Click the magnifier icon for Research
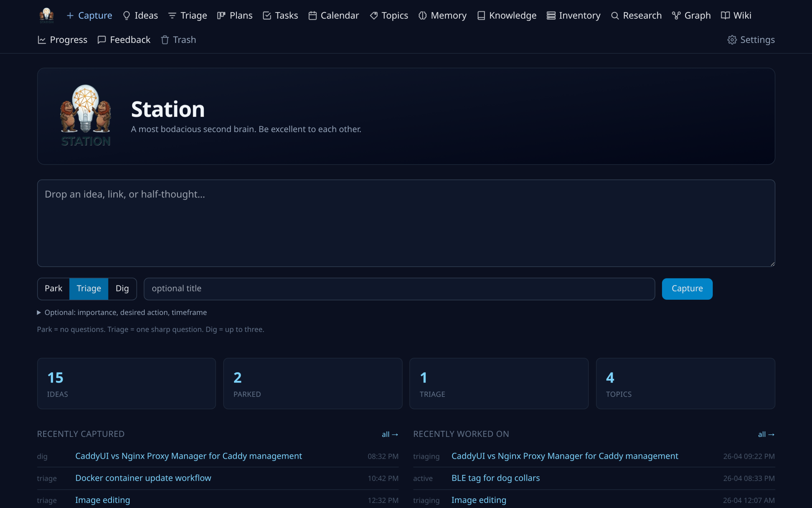The height and width of the screenshot is (508, 812). click(615, 16)
